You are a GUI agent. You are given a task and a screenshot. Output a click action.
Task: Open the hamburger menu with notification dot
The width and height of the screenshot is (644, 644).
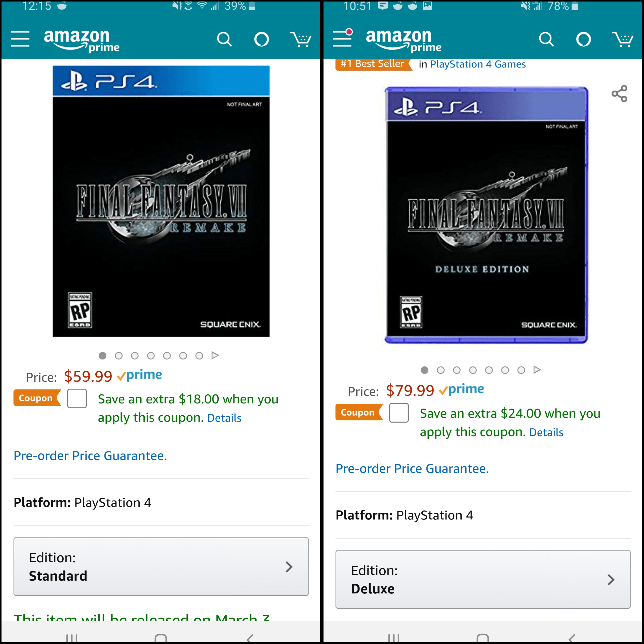pos(342,39)
